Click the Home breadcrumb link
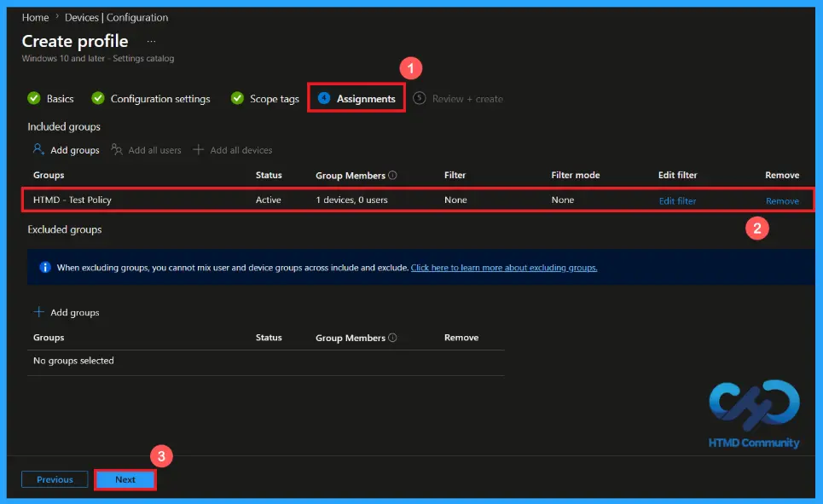The image size is (823, 504). (35, 17)
